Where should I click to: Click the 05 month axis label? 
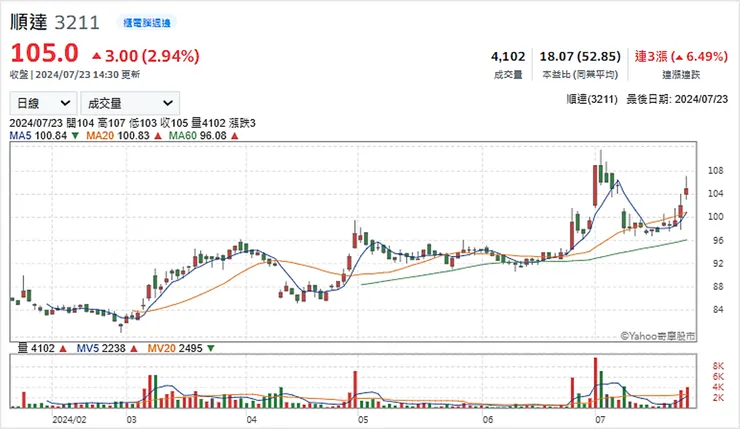362,420
